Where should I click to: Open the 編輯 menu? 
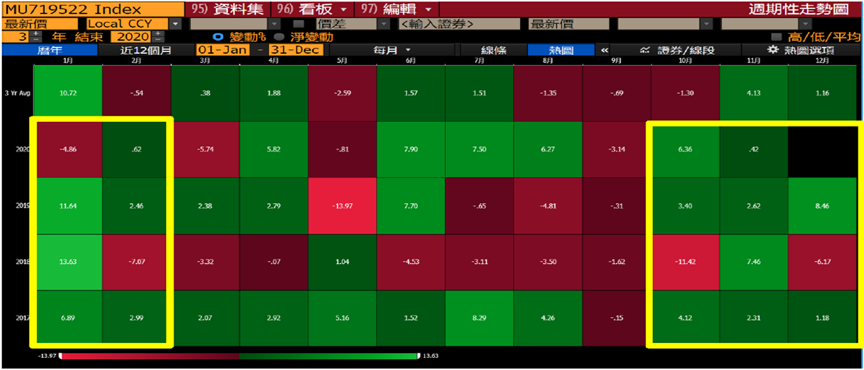tap(397, 9)
